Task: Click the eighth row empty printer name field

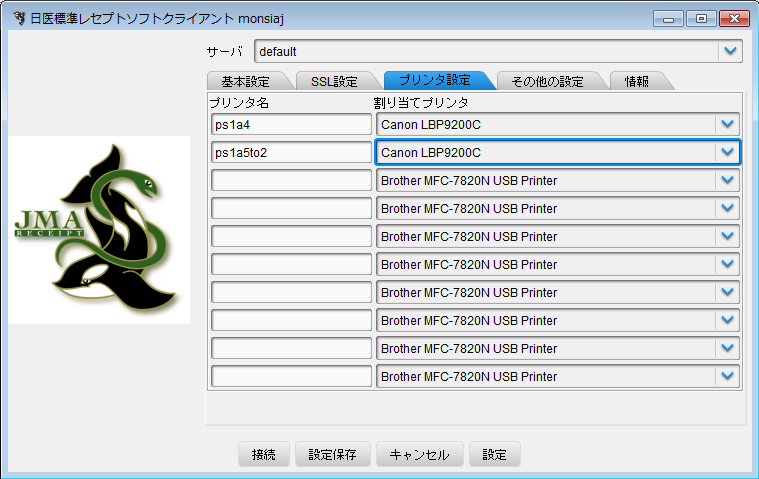Action: click(291, 320)
